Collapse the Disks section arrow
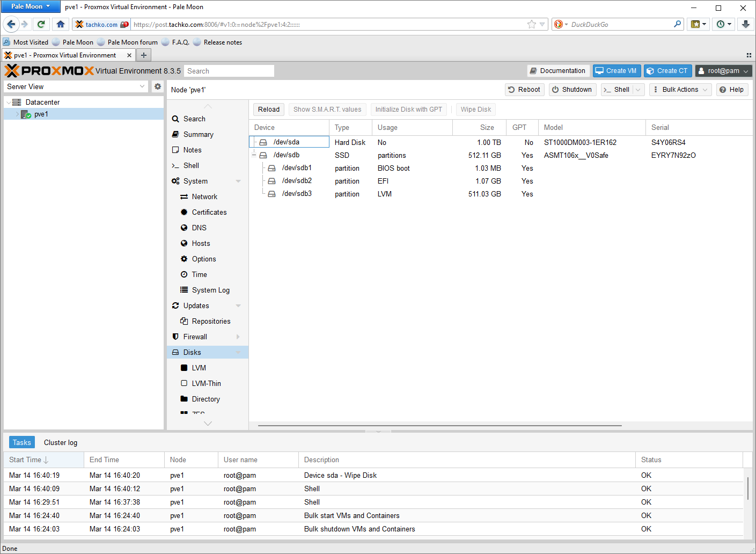 click(x=238, y=353)
